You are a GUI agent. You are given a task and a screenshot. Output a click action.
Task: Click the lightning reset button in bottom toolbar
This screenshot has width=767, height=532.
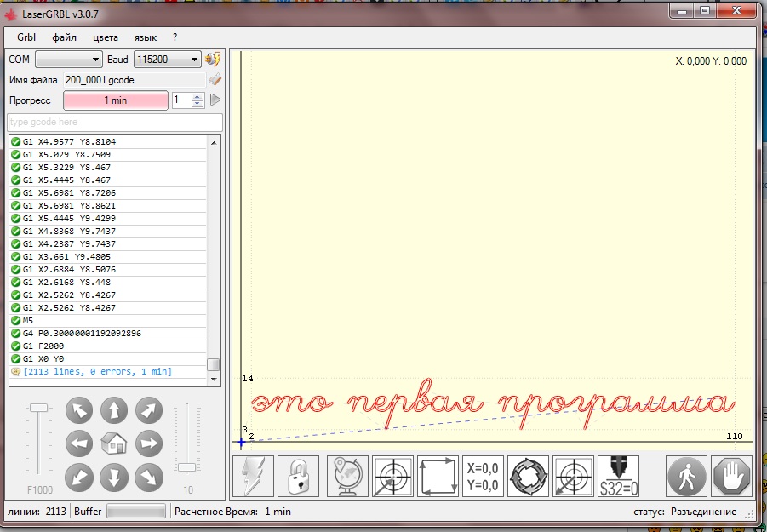(253, 477)
